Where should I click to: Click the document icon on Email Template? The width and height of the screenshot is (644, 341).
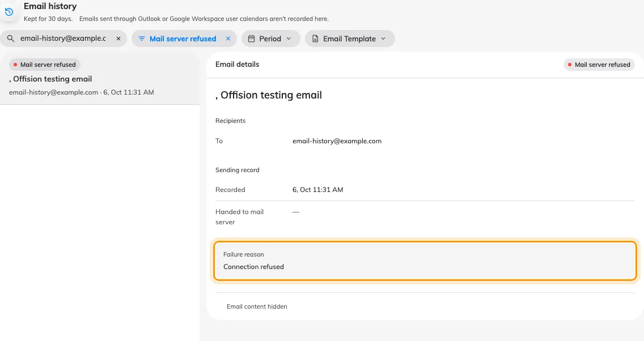(x=315, y=39)
